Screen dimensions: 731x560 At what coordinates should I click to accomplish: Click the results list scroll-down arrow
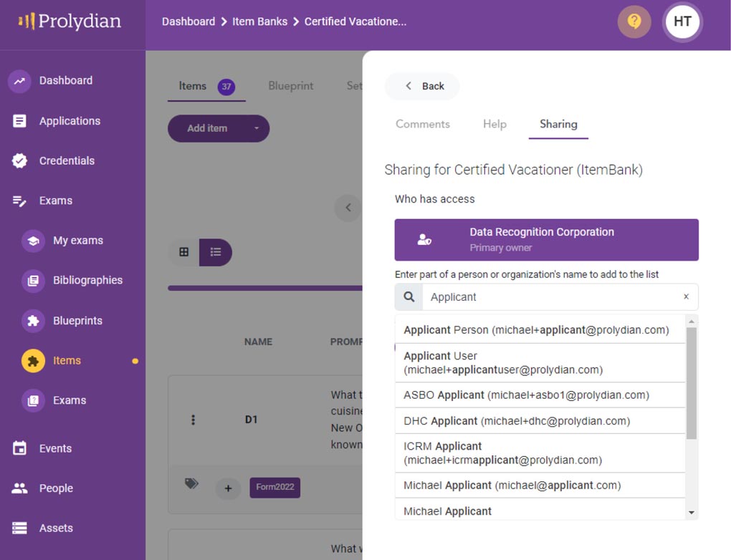click(x=692, y=513)
